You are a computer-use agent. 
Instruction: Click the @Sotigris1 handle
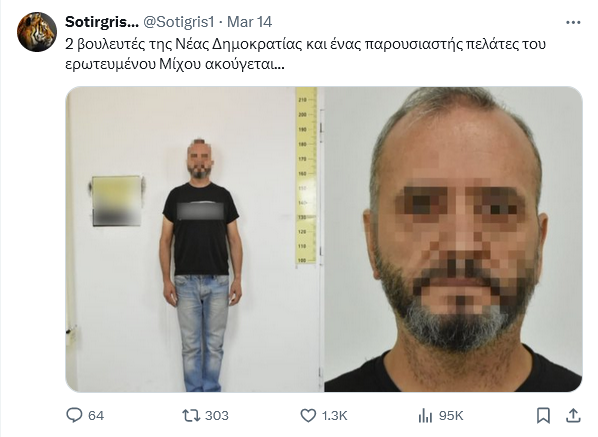tap(178, 22)
